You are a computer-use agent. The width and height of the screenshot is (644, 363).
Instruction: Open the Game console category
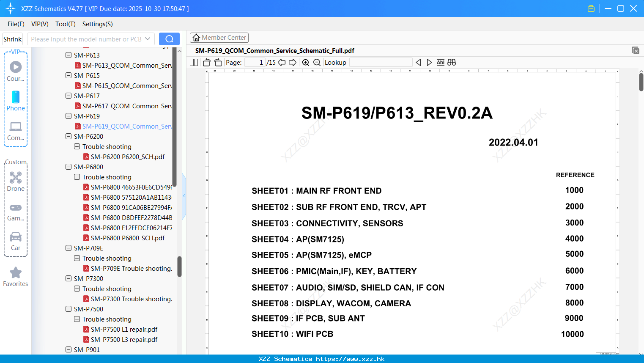(16, 212)
